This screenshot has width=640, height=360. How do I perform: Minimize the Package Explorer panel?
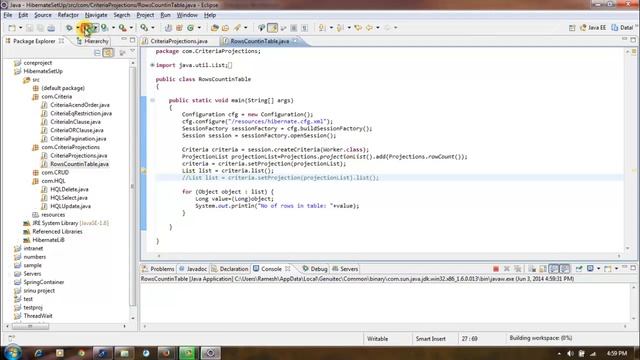pos(124,40)
